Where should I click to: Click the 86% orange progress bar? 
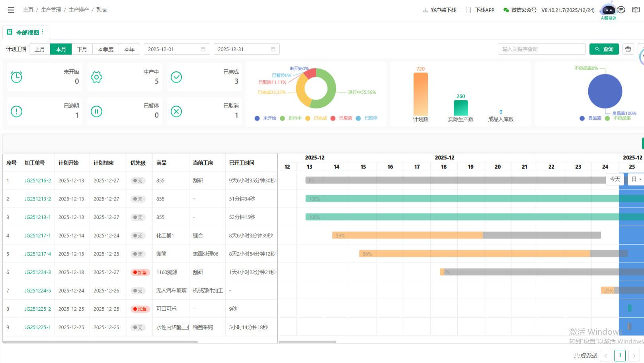[474, 254]
